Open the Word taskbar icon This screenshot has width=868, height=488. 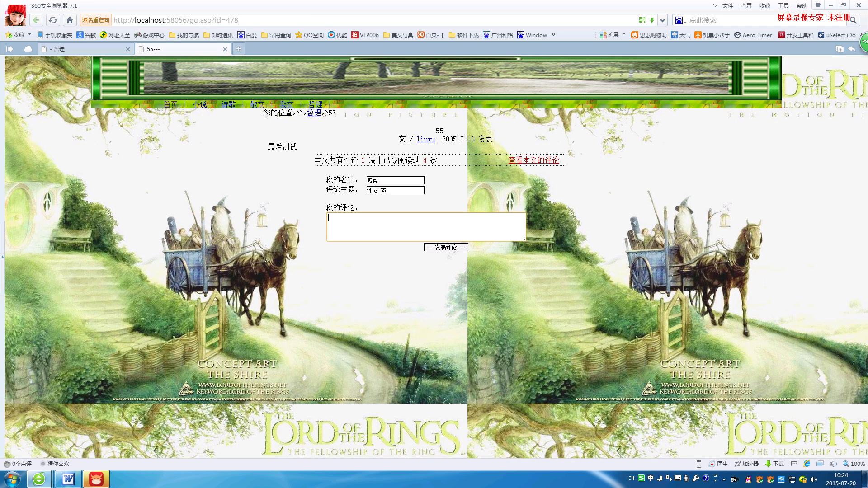coord(68,479)
